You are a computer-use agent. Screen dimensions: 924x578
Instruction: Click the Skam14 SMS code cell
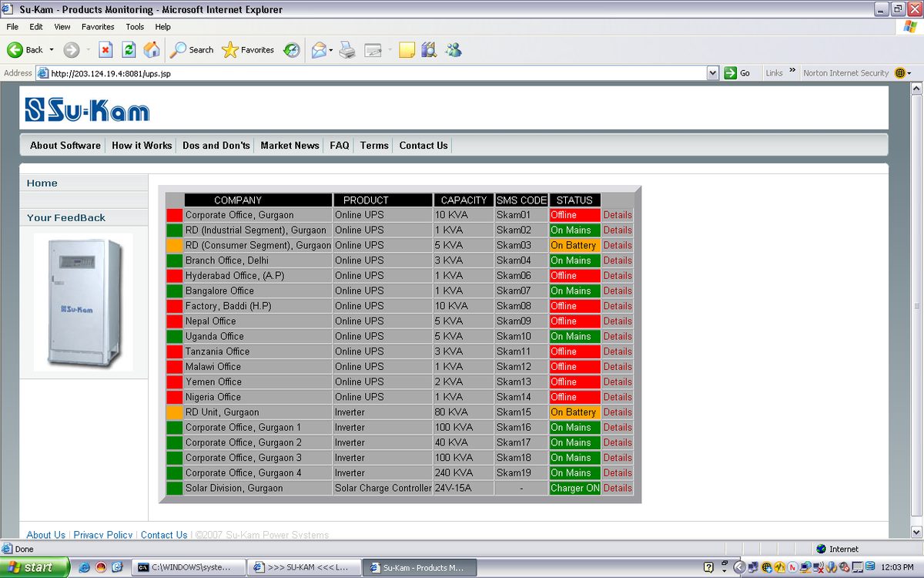click(x=521, y=397)
